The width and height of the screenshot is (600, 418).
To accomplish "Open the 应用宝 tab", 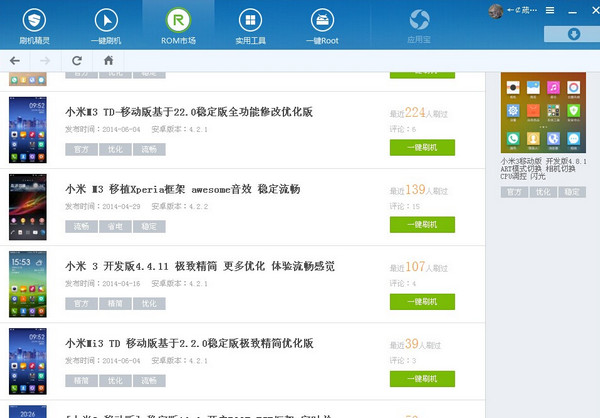I will point(419,26).
